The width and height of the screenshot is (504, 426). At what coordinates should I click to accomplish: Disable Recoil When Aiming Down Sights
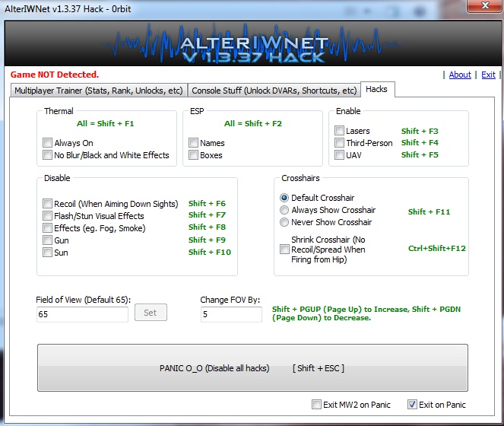click(47, 203)
